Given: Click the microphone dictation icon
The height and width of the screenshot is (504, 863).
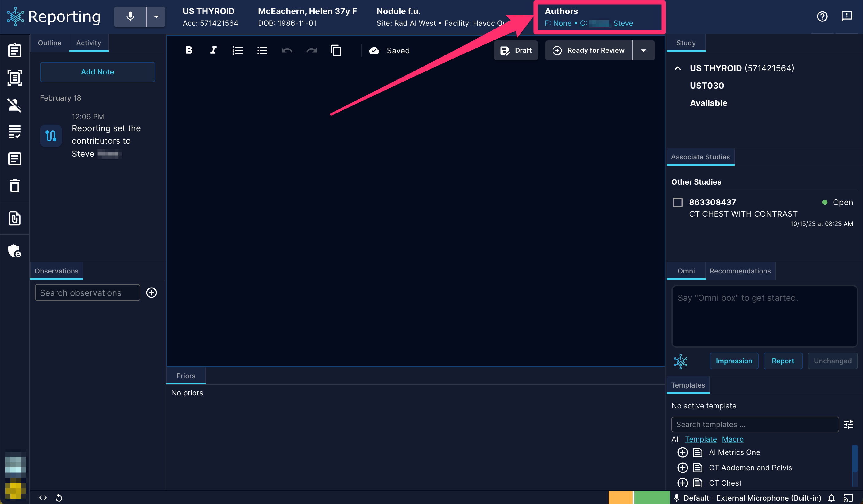Looking at the screenshot, I should pos(130,17).
